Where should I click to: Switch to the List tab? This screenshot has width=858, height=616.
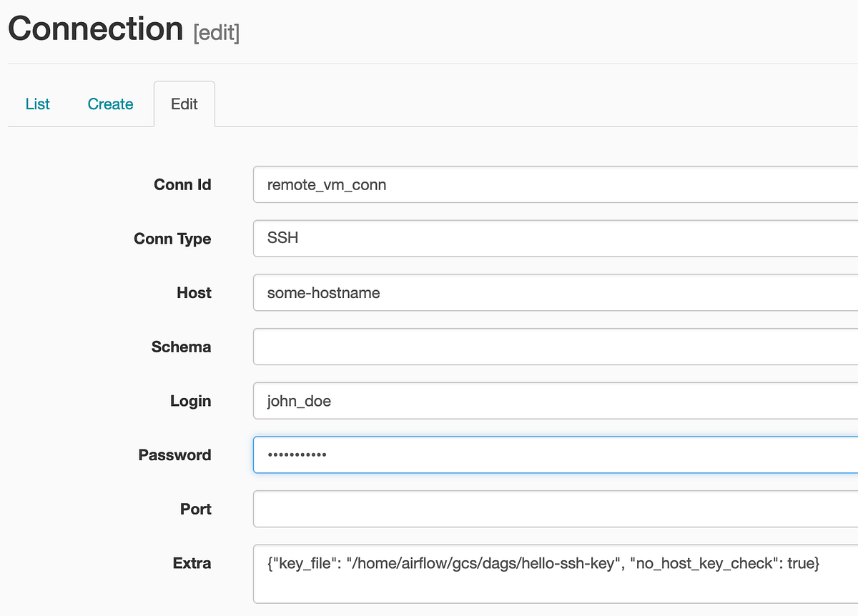click(x=37, y=104)
